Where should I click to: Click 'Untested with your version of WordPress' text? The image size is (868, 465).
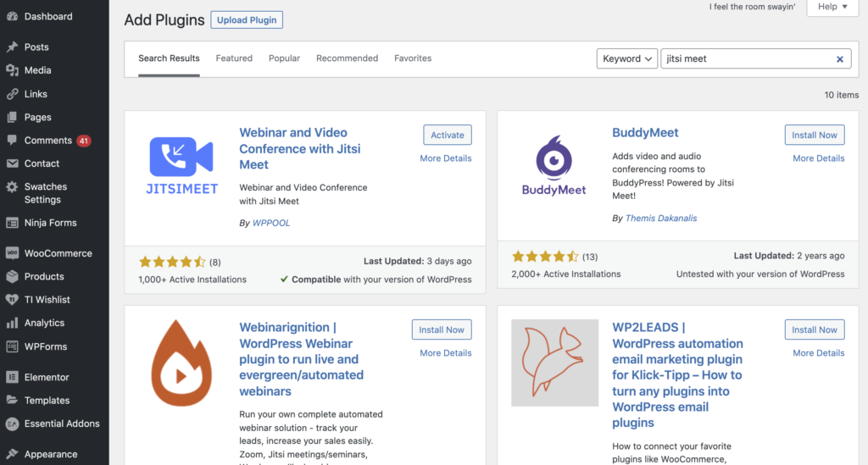(760, 274)
